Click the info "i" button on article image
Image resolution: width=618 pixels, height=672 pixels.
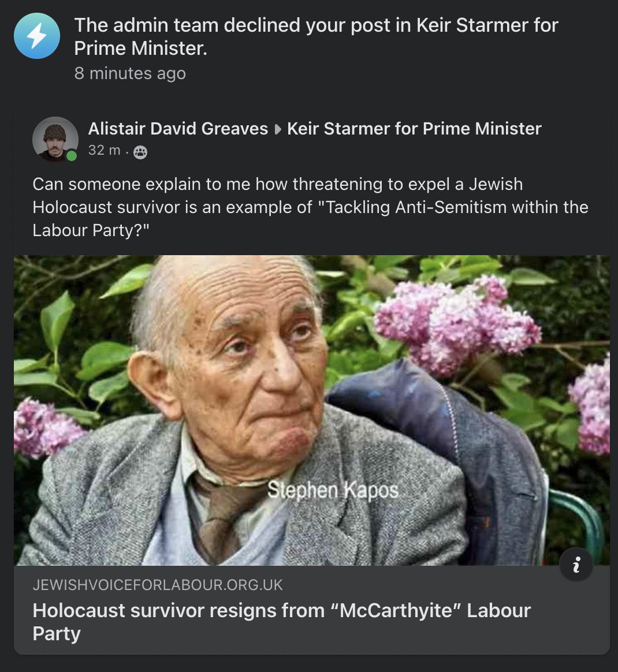pyautogui.click(x=576, y=565)
